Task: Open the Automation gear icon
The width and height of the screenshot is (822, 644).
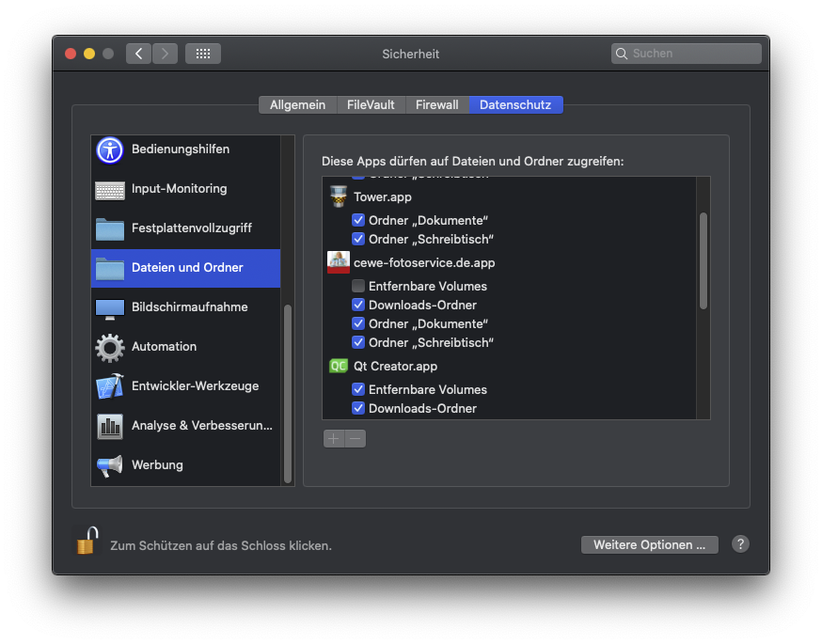Action: (x=110, y=347)
